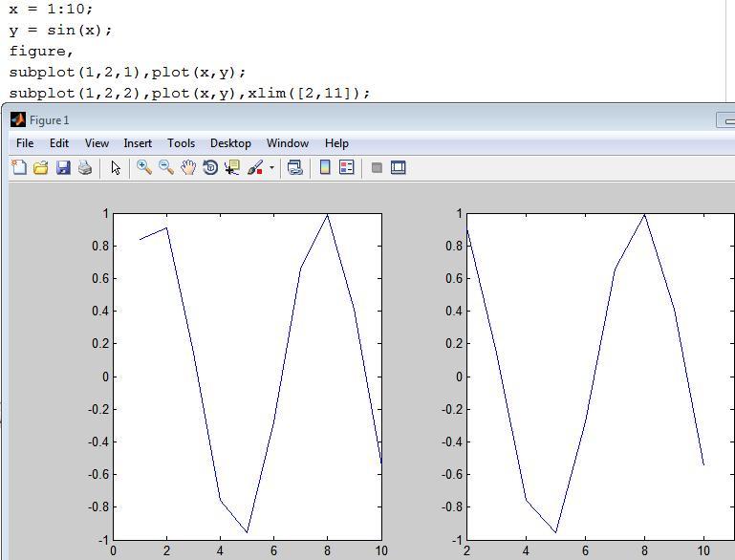This screenshot has height=560, width=735.
Task: Activate the Zoom Out magnifier tool
Action: coord(166,167)
